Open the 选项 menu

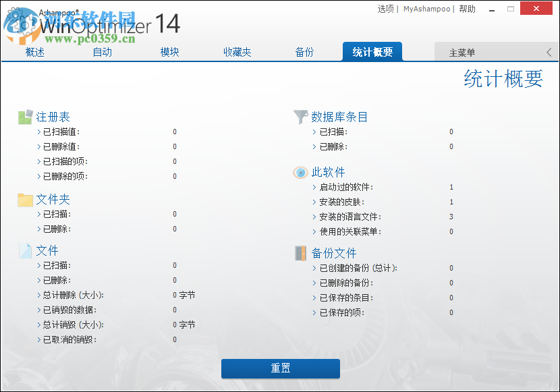[x=385, y=9]
